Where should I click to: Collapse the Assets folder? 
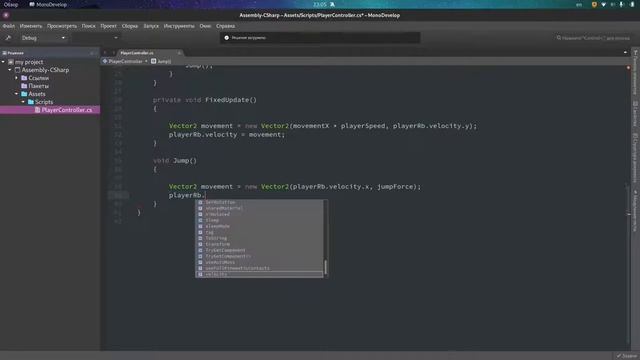point(16,94)
